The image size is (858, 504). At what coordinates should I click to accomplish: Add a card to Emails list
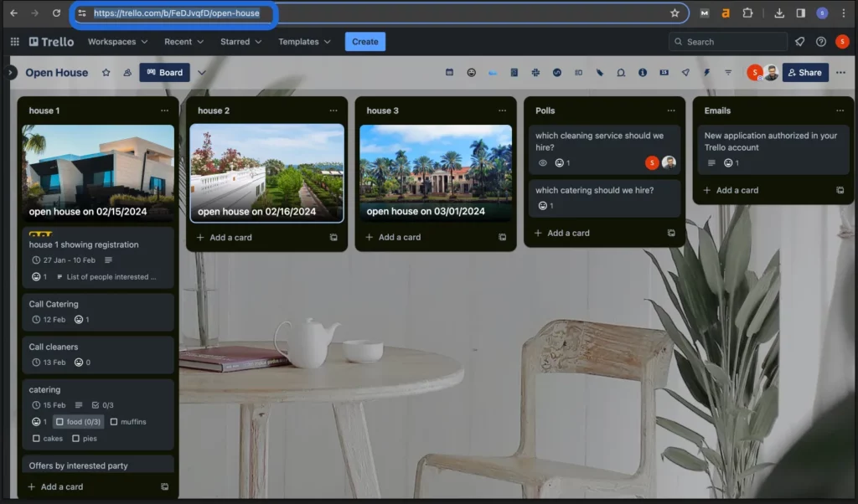click(731, 190)
